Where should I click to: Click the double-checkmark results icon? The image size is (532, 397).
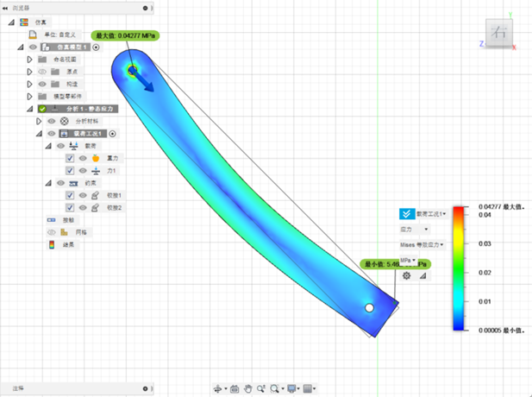point(406,213)
